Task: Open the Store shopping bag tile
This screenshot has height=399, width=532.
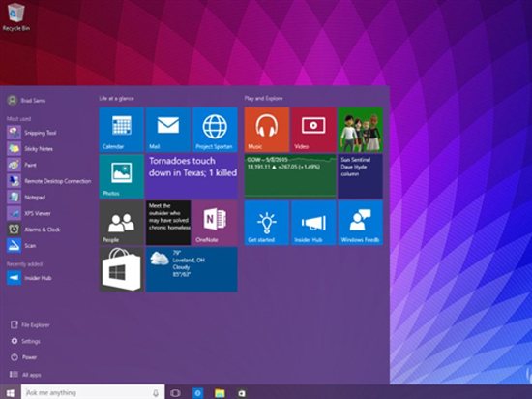Action: tap(122, 269)
